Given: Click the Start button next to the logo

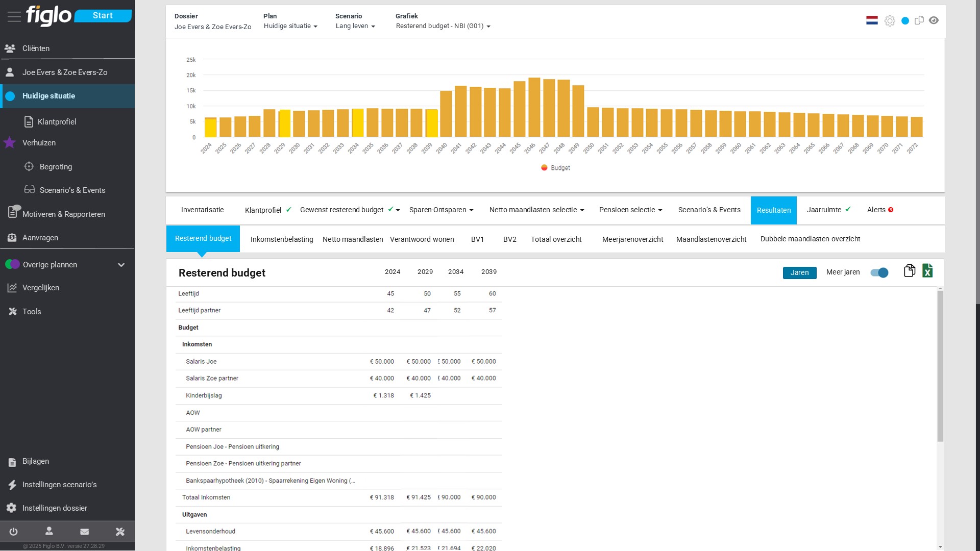Looking at the screenshot, I should (x=103, y=16).
